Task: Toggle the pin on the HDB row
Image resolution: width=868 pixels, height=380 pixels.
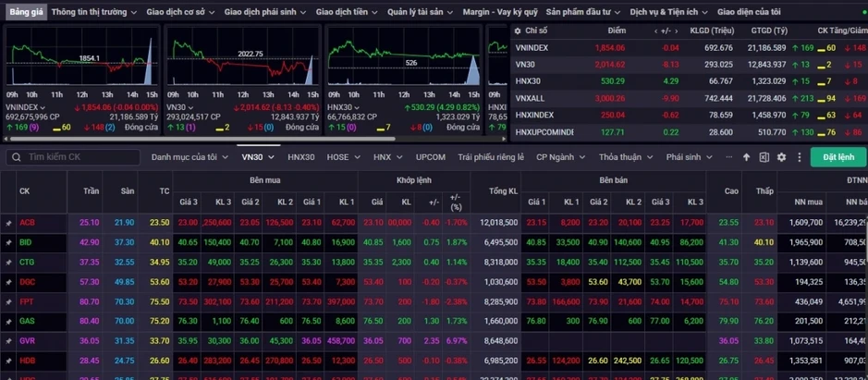Action: [x=8, y=362]
